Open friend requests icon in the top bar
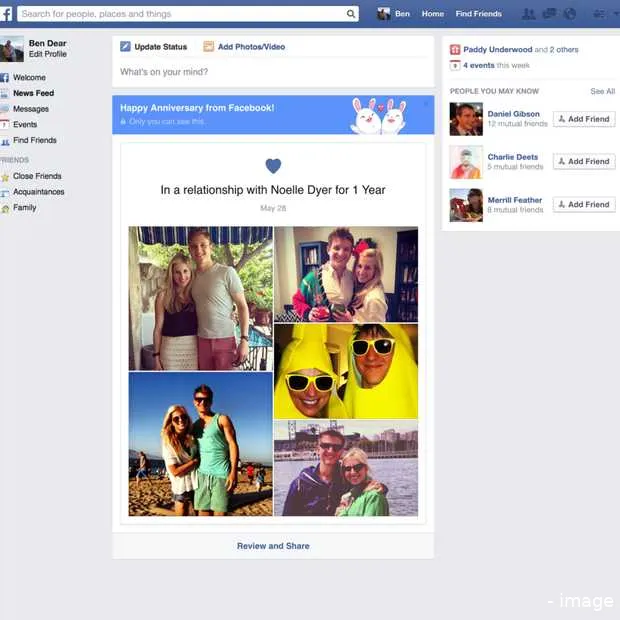This screenshot has width=620, height=620. pyautogui.click(x=529, y=14)
